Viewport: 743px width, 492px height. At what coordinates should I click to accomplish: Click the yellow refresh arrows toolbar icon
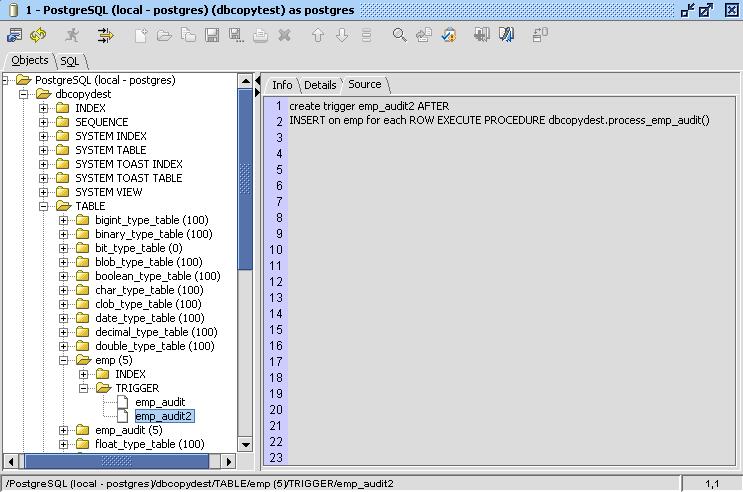(x=38, y=35)
